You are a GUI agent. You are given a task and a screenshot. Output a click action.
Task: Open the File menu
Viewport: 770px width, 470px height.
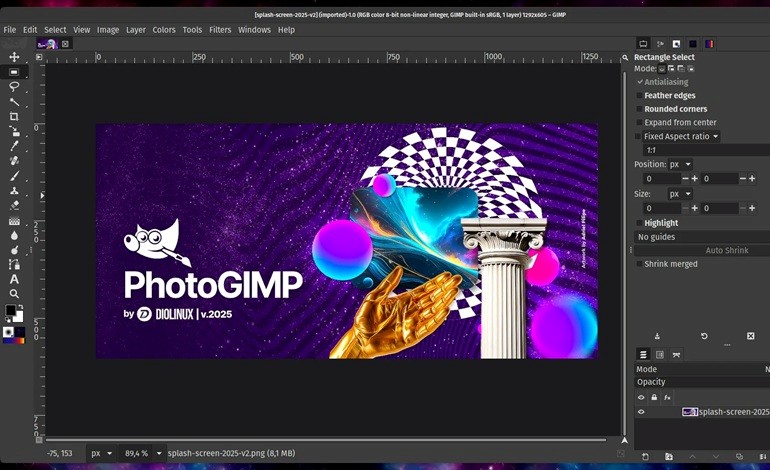click(9, 29)
